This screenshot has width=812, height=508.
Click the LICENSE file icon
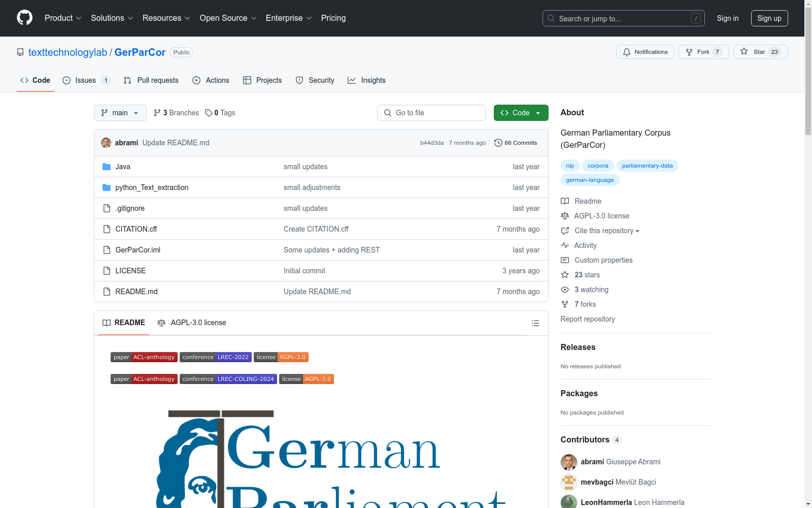107,271
